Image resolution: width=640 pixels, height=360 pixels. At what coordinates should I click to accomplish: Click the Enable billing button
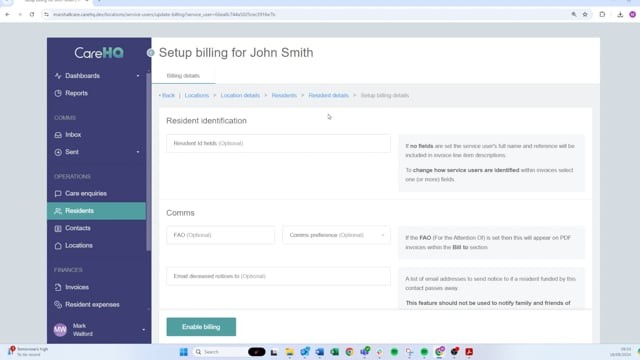coord(201,327)
